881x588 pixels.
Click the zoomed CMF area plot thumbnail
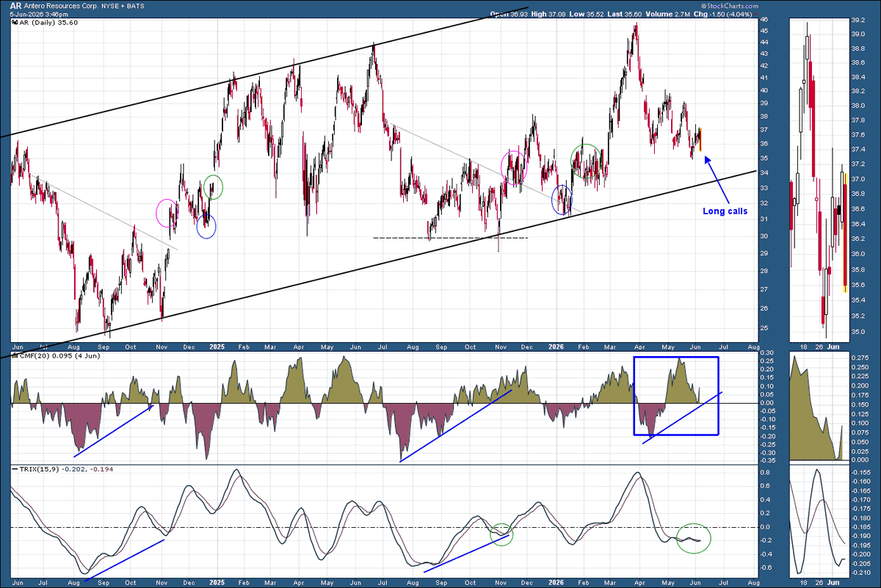point(818,406)
